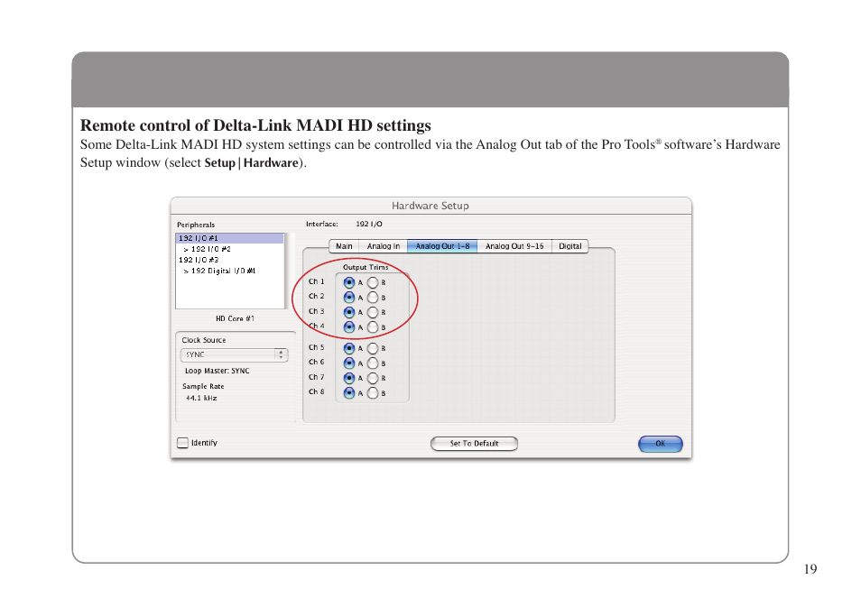Viewport: 861px width, 616px height.
Task: Open the Clock Source SYNC dropdown
Action: 234,355
